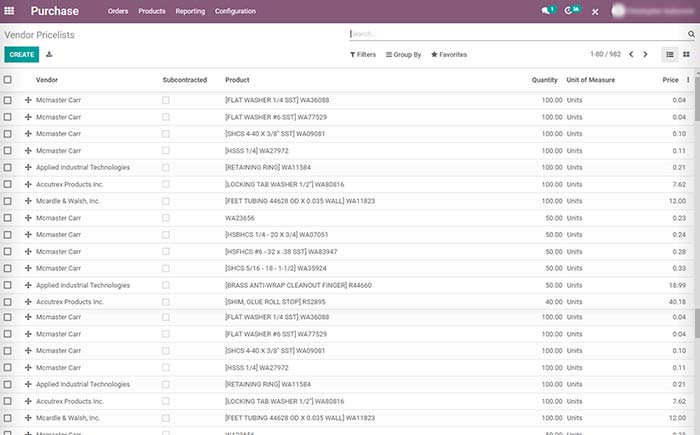Image resolution: width=700 pixels, height=435 pixels.
Task: Expand the Group By dropdown
Action: [404, 55]
